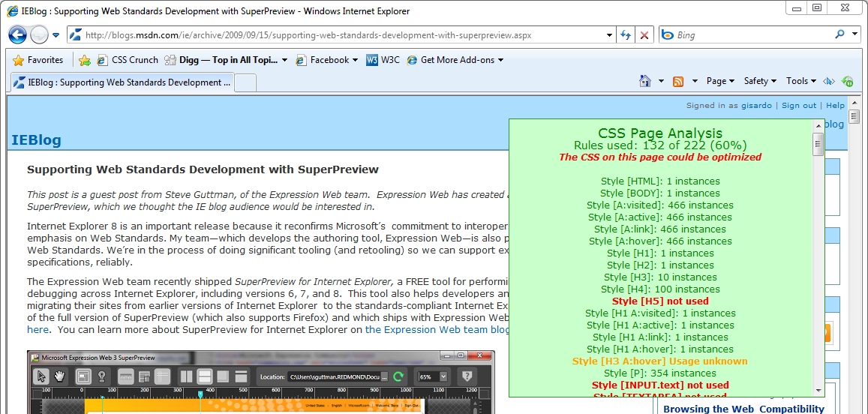Select 'Style [H1 A:hover]: 1 instances' row
Viewport: 868px width, 414px height.
pyautogui.click(x=660, y=349)
